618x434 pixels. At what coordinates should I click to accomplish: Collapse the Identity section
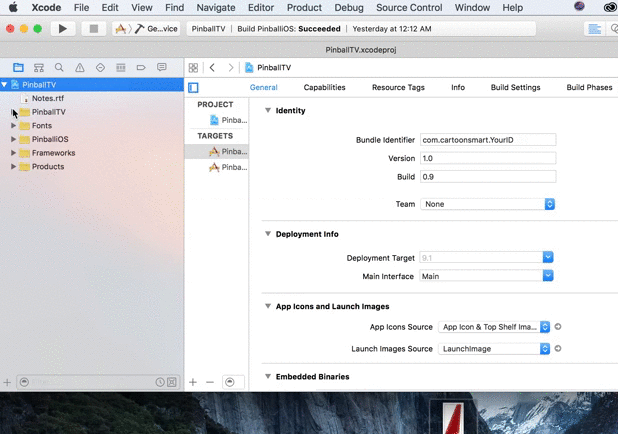point(268,111)
